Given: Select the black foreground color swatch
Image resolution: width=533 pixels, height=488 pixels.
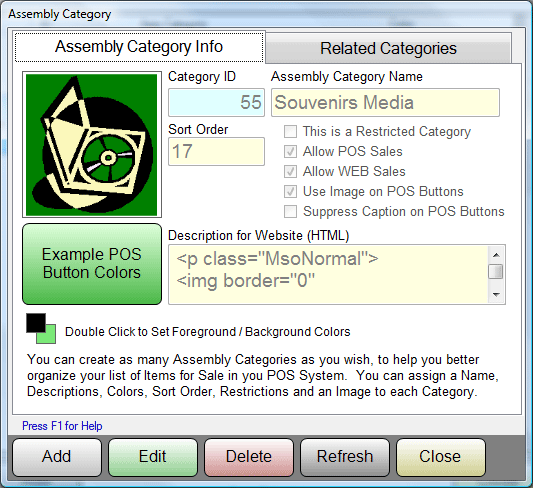Looking at the screenshot, I should (36, 323).
